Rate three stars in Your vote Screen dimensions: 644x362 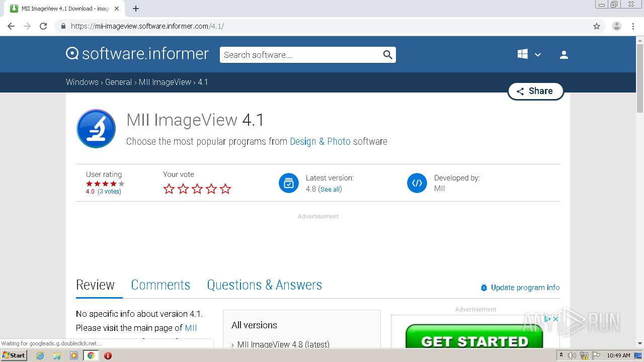[x=197, y=189]
